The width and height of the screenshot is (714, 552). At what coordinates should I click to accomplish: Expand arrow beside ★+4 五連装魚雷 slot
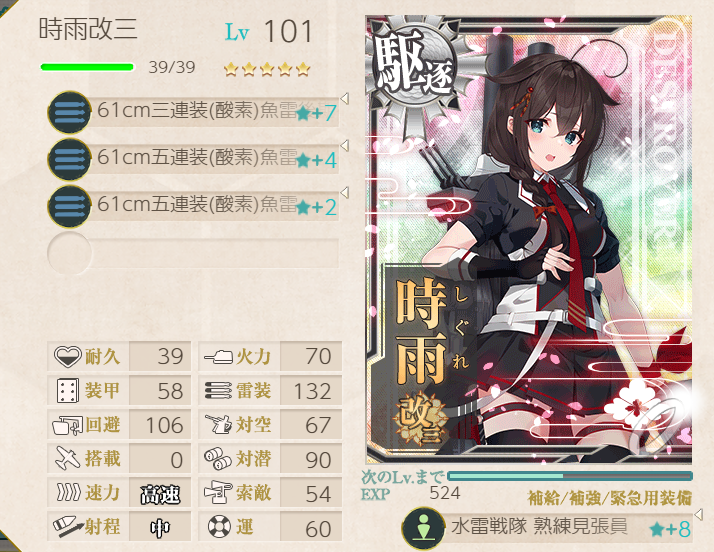pos(345,146)
